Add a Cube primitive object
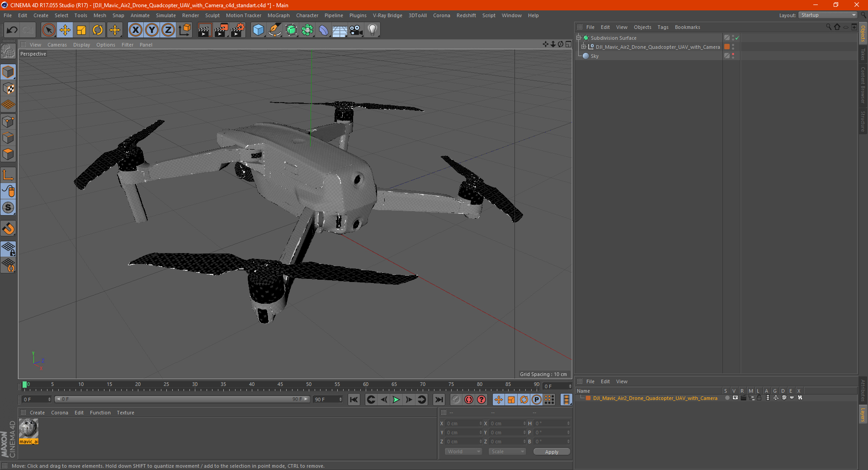This screenshot has width=868, height=470. (258, 30)
